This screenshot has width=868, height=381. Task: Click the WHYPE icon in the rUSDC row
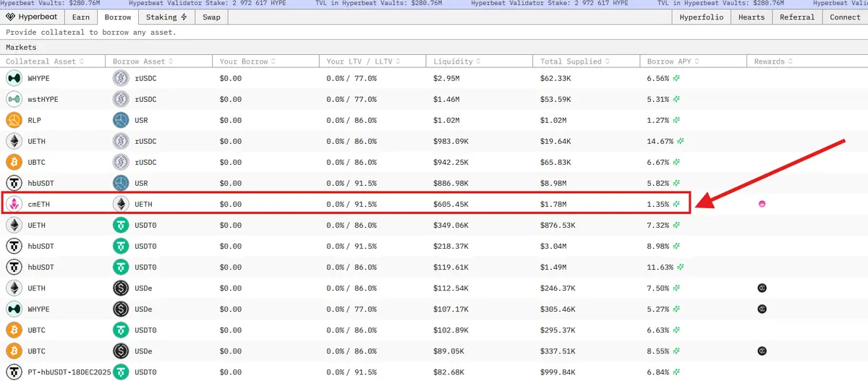(14, 78)
